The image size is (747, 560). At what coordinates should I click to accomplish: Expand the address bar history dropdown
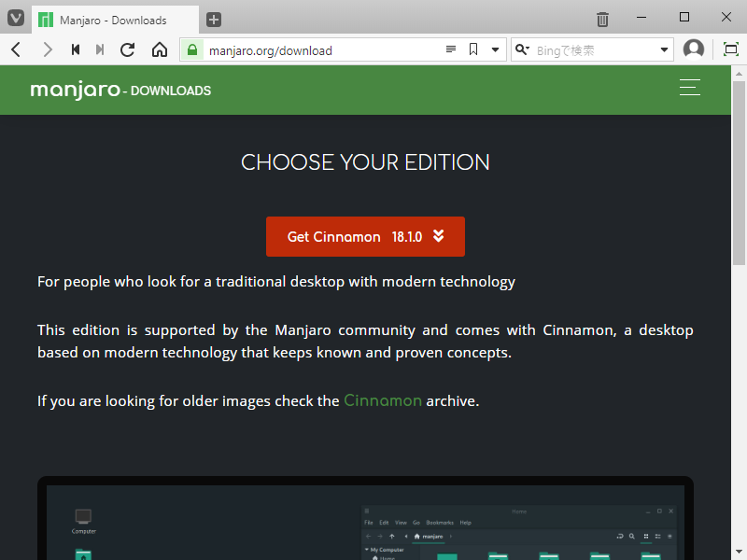point(496,49)
